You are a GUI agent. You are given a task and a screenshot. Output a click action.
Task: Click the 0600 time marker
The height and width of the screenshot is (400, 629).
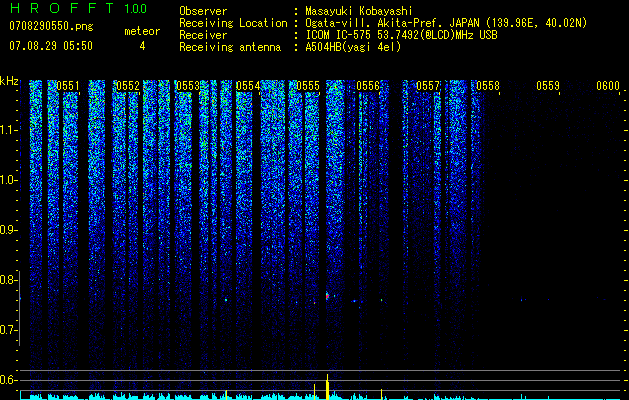[608, 86]
